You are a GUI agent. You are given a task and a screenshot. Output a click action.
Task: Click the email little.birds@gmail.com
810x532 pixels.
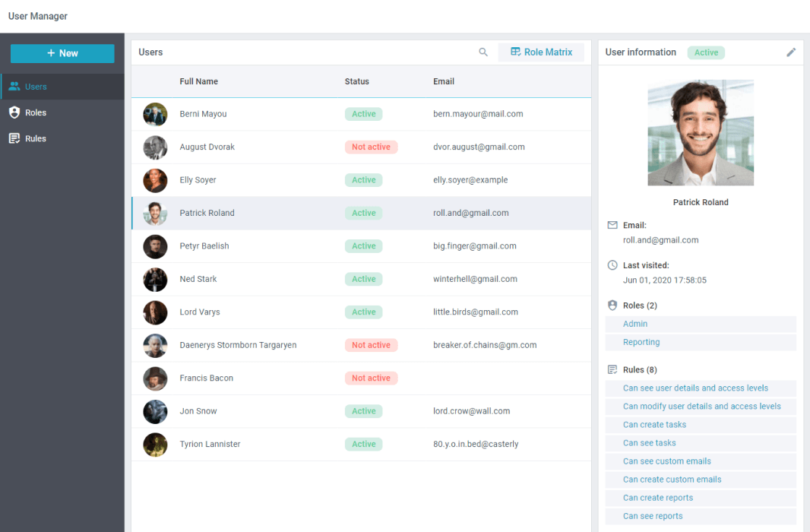pyautogui.click(x=476, y=312)
